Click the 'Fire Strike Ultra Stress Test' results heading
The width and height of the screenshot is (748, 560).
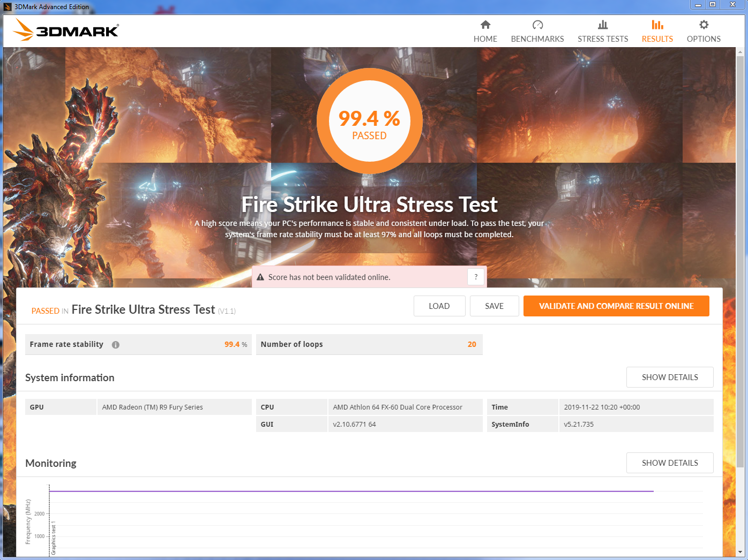pos(143,310)
